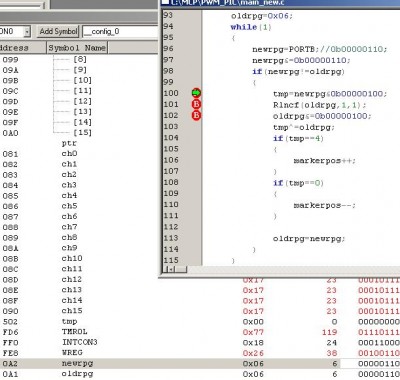
Task: Select array element [11] in watch tree
Action: pos(82,91)
